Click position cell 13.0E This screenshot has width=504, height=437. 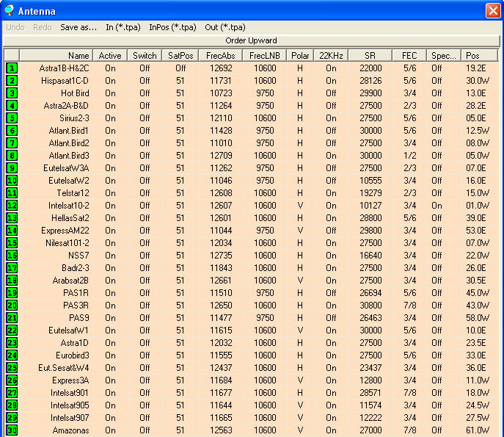[475, 93]
